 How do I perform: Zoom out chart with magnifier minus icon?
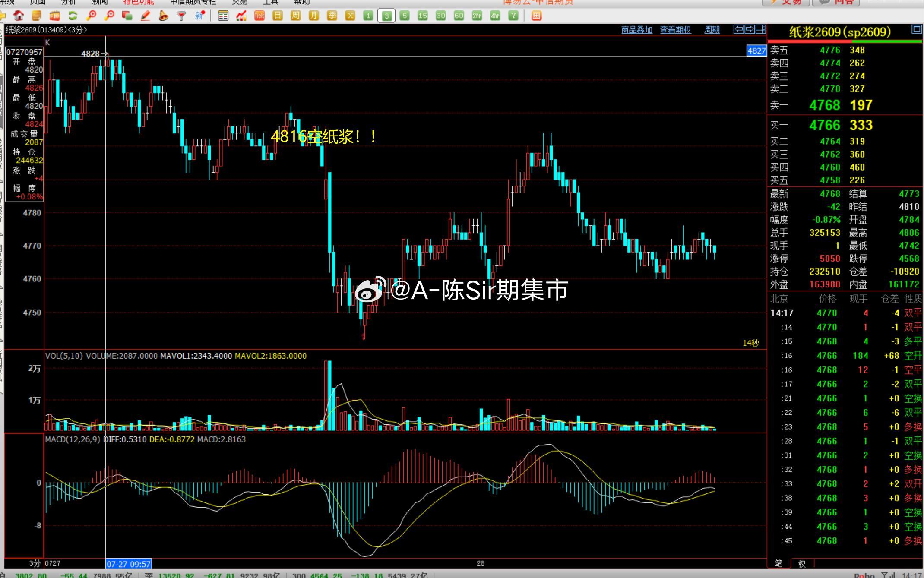(x=109, y=16)
